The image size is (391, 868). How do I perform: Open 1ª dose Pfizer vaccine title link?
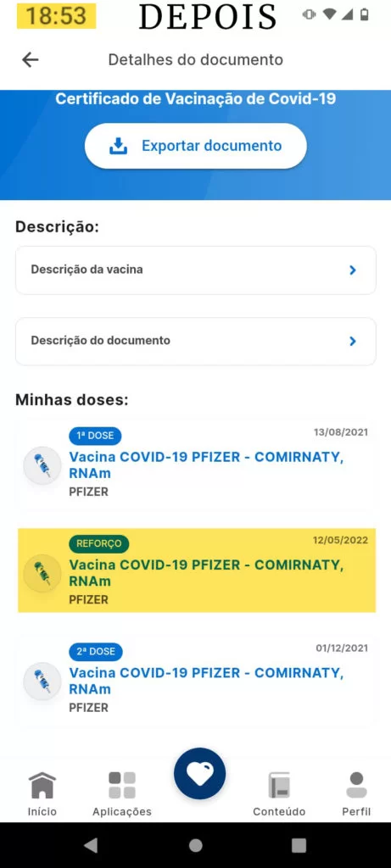(206, 465)
